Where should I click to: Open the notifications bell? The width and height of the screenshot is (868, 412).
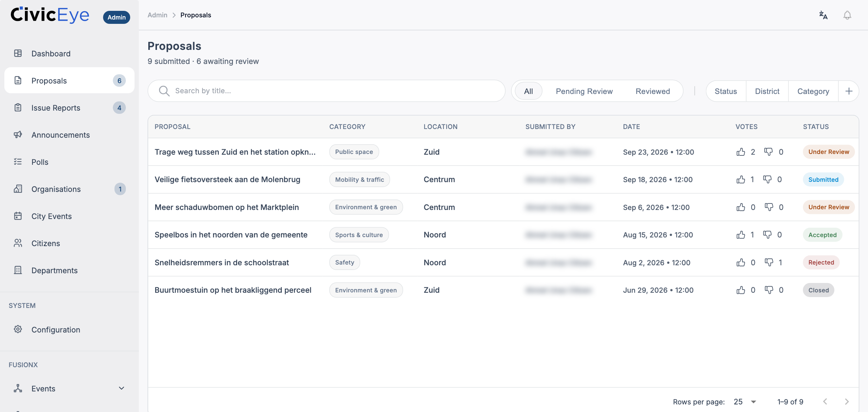[x=847, y=15]
